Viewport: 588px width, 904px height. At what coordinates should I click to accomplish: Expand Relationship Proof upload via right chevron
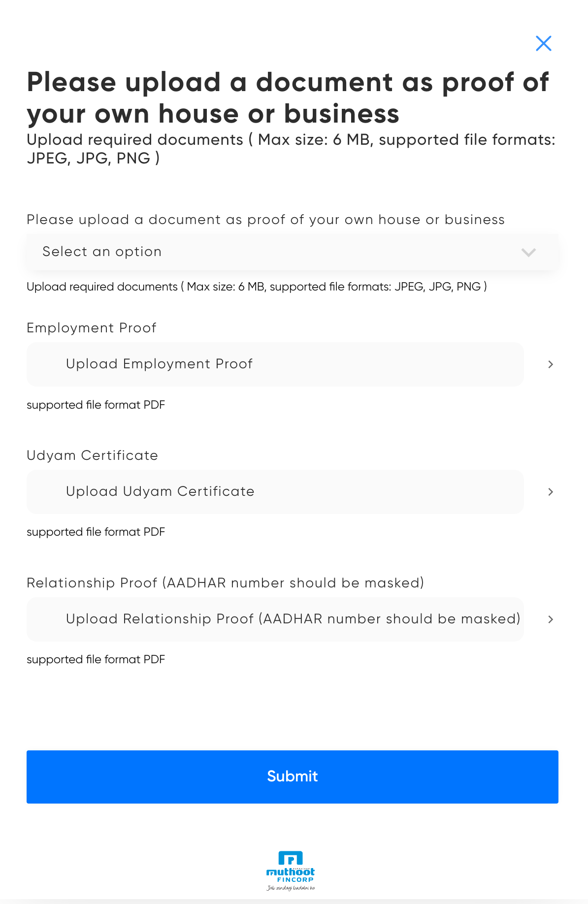550,619
